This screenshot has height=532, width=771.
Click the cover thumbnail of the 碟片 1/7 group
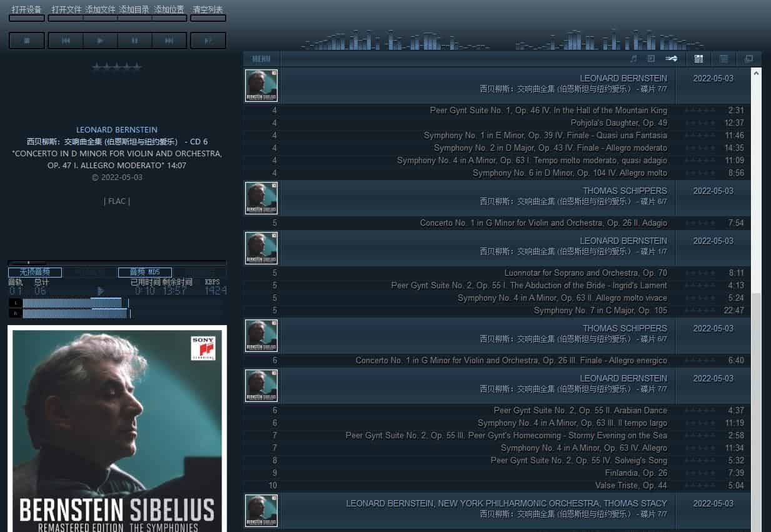pos(261,248)
